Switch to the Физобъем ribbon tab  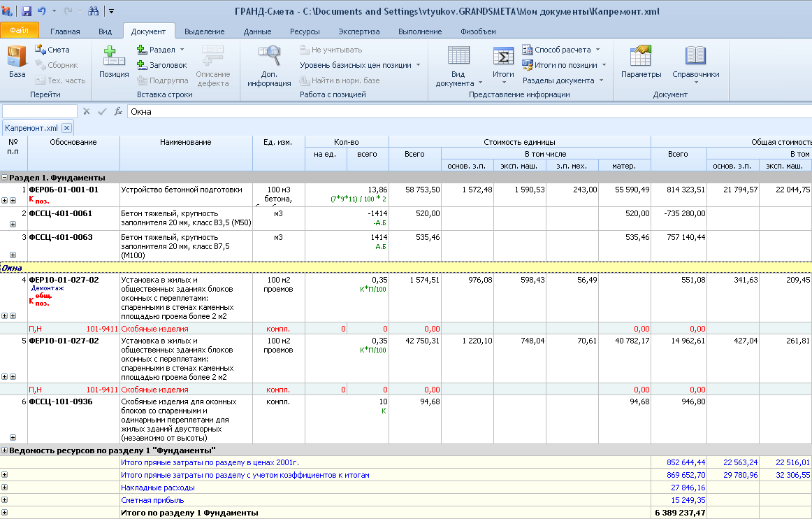[478, 31]
